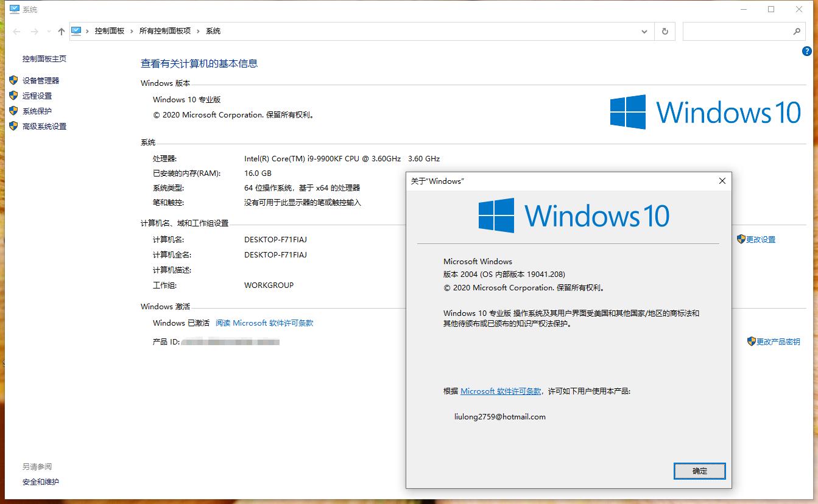Open 阅读 Microsoft 软件许可条款 link
The width and height of the screenshot is (818, 504).
[264, 323]
